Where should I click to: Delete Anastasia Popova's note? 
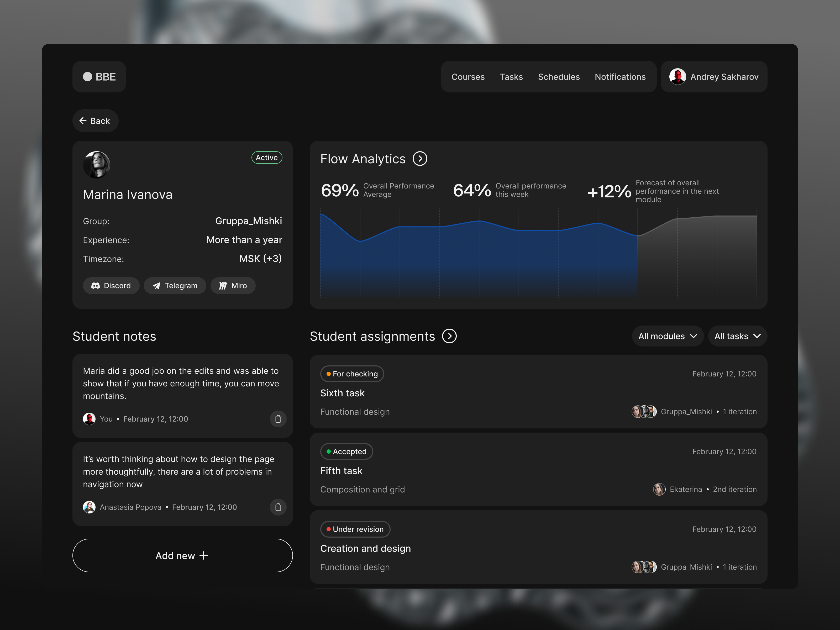click(278, 507)
